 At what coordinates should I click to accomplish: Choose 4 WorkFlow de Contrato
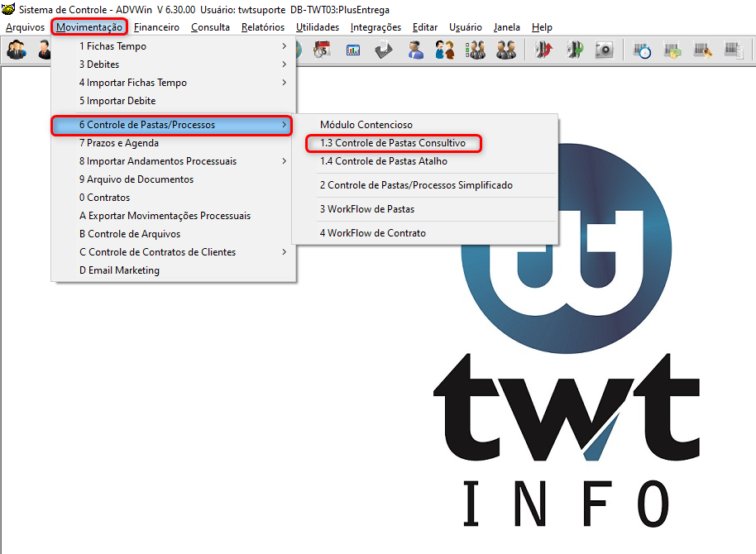[425, 233]
